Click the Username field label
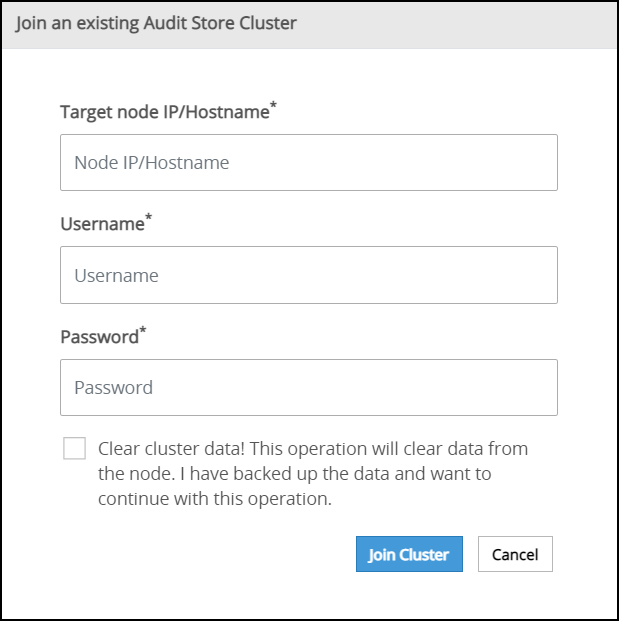 [x=102, y=224]
